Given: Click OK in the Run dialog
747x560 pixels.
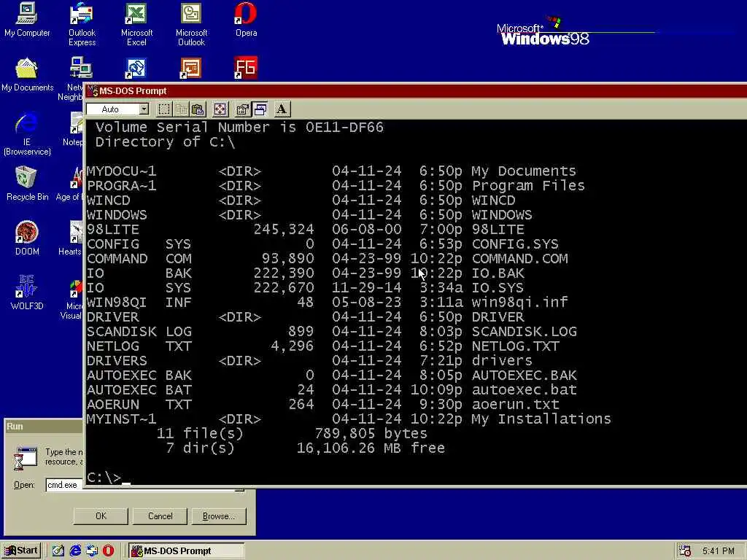Looking at the screenshot, I should (101, 516).
